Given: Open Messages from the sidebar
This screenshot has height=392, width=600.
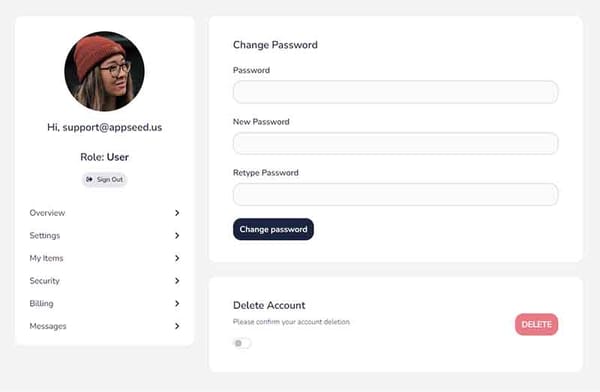Looking at the screenshot, I should point(104,326).
